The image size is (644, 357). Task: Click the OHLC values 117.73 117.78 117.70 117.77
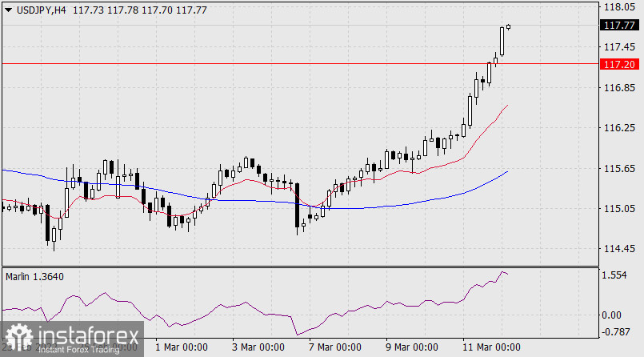tap(139, 10)
